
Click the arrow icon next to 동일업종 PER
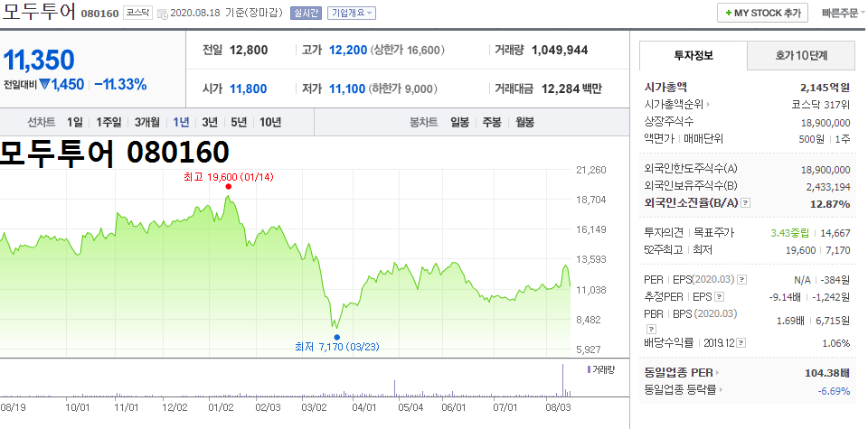click(718, 373)
